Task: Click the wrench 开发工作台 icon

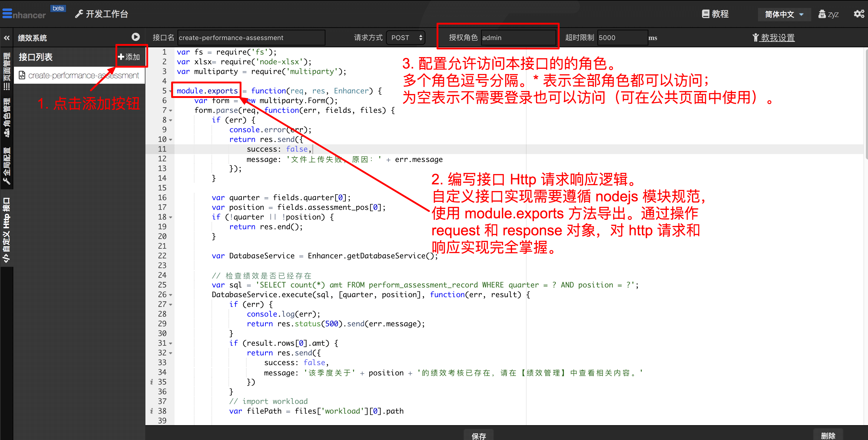Action: point(79,14)
